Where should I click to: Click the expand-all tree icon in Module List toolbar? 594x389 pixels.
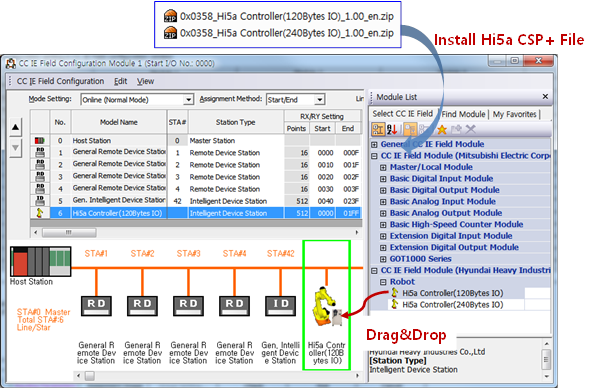pyautogui.click(x=410, y=130)
